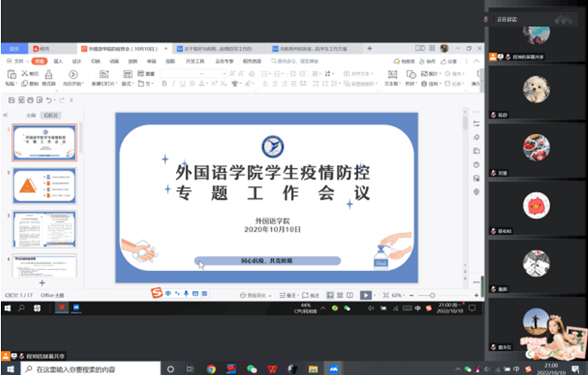588x375 pixels.
Task: Select the second slide thumbnail
Action: 45,186
